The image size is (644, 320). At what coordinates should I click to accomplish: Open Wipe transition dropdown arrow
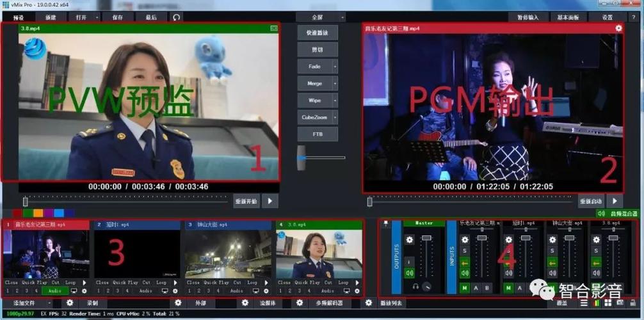click(x=335, y=100)
